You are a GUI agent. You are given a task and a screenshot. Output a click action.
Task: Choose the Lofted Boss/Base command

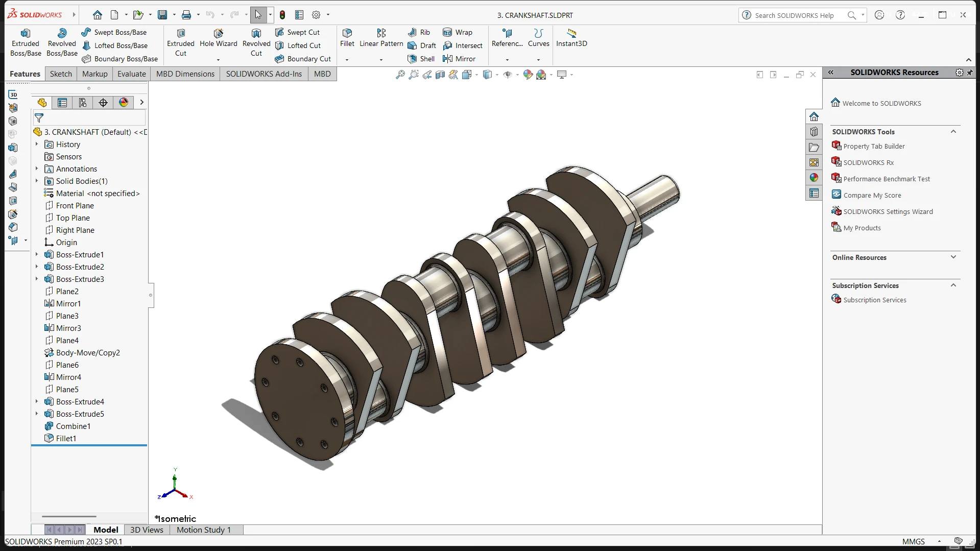[x=115, y=45]
